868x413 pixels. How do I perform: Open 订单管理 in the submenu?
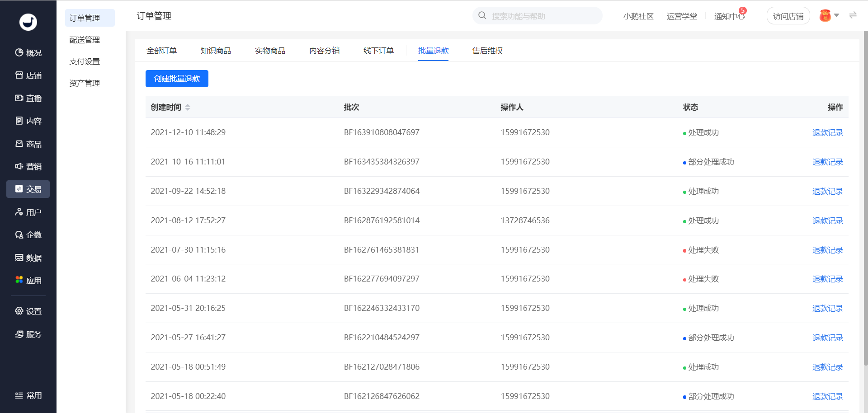90,18
